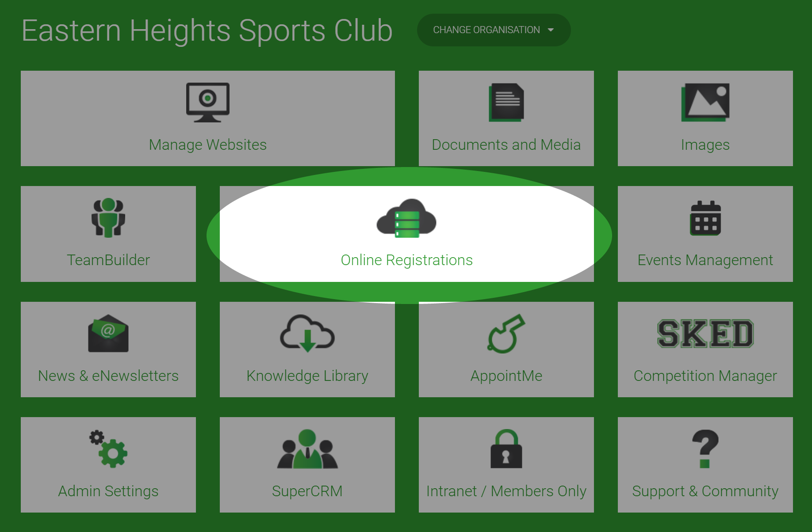Click the News & eNewsletters envelope icon

(108, 333)
